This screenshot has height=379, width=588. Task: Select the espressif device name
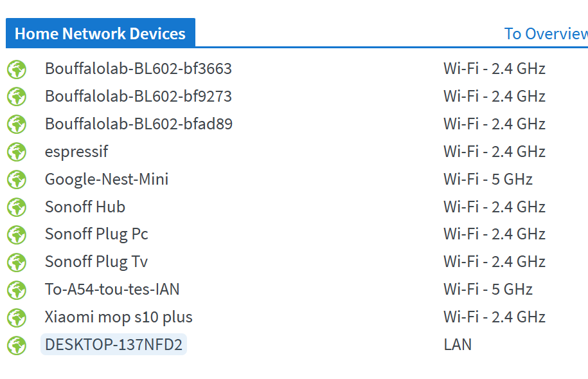click(x=76, y=152)
